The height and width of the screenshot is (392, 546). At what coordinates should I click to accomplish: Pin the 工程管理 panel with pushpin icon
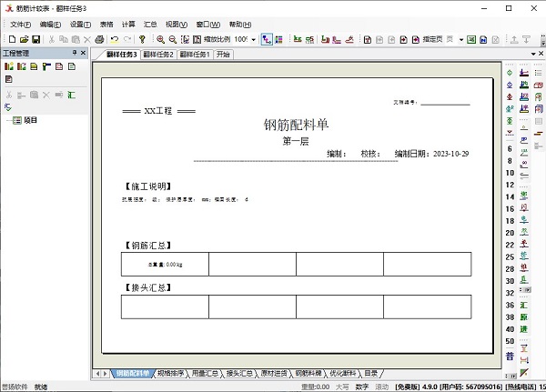[x=75, y=53]
